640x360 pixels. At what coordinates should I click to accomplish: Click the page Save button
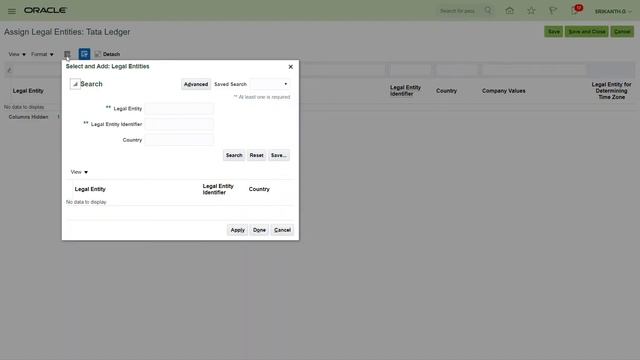tap(553, 31)
